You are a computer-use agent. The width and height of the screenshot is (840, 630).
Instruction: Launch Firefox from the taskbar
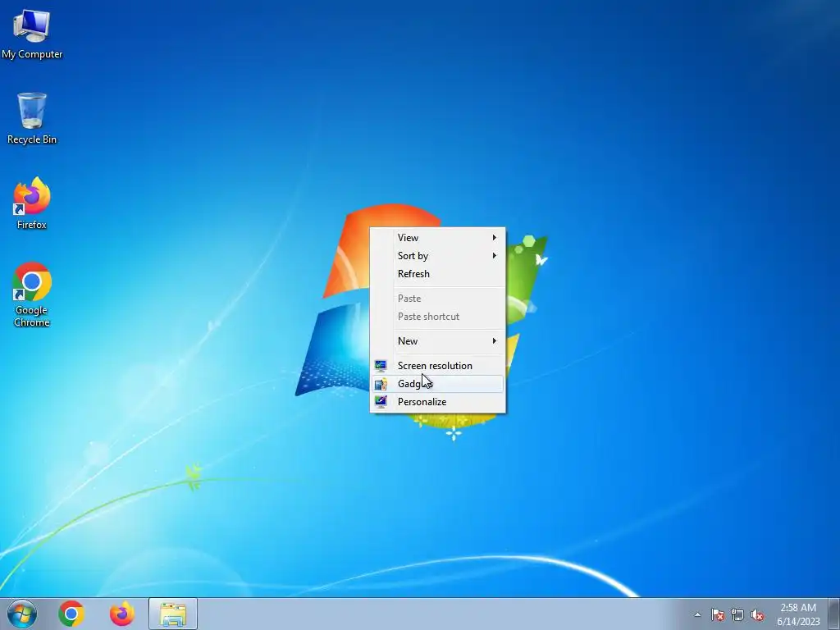click(122, 614)
